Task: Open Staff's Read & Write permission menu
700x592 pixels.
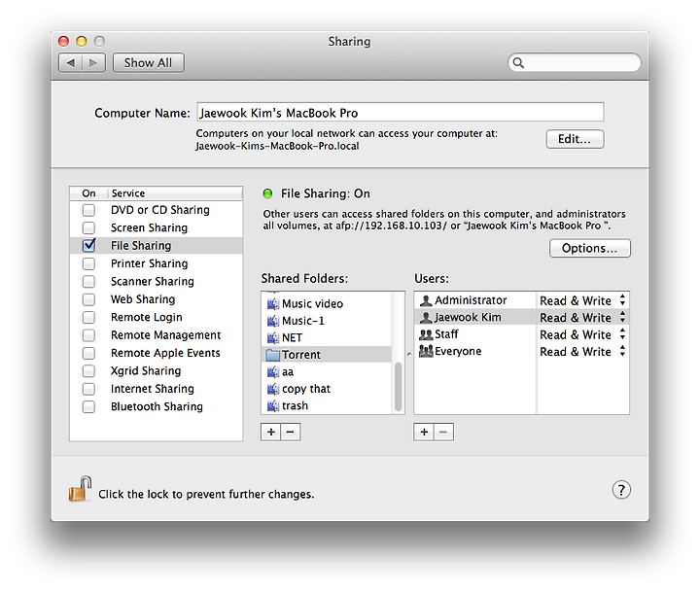Action: click(x=582, y=334)
